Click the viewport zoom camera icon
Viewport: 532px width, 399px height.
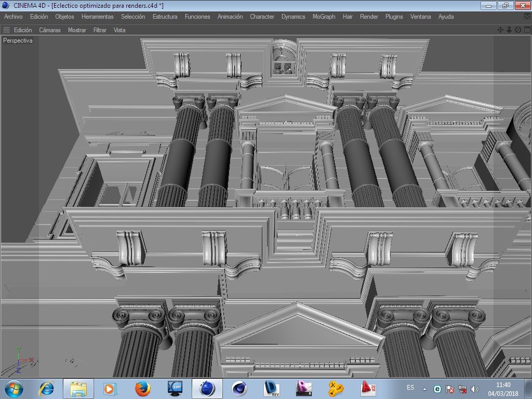pyautogui.click(x=509, y=30)
